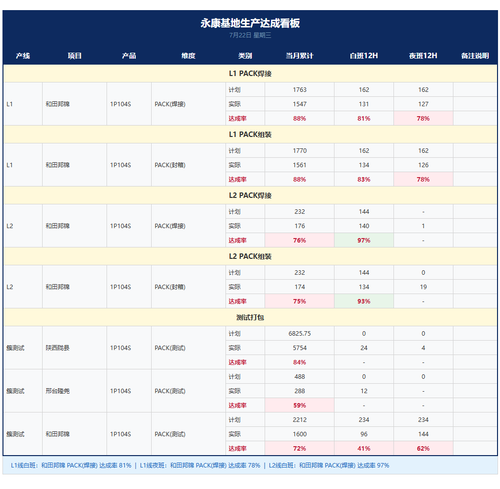The height and width of the screenshot is (489, 500).
Task: Click the pink 59% monthly rate cell
Action: pos(299,405)
